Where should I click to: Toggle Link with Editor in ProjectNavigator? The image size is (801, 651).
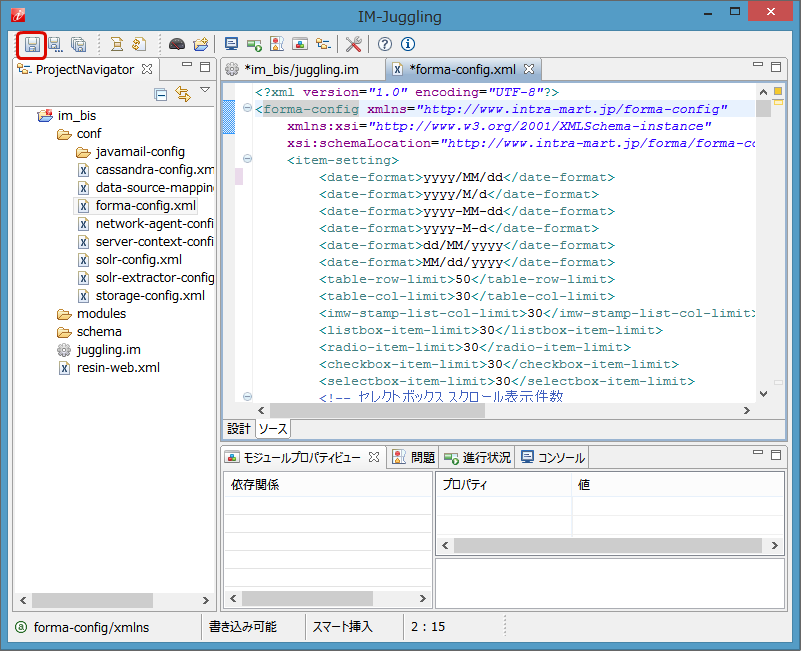182,94
